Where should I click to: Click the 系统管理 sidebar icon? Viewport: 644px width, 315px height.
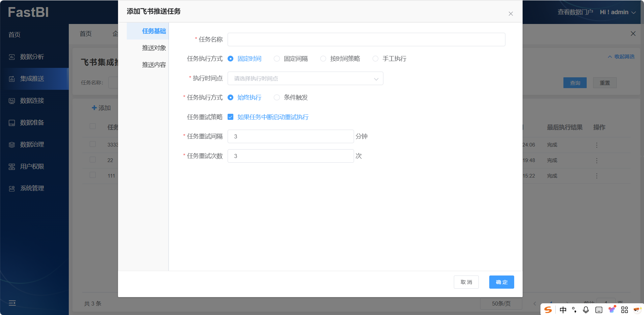click(x=12, y=189)
